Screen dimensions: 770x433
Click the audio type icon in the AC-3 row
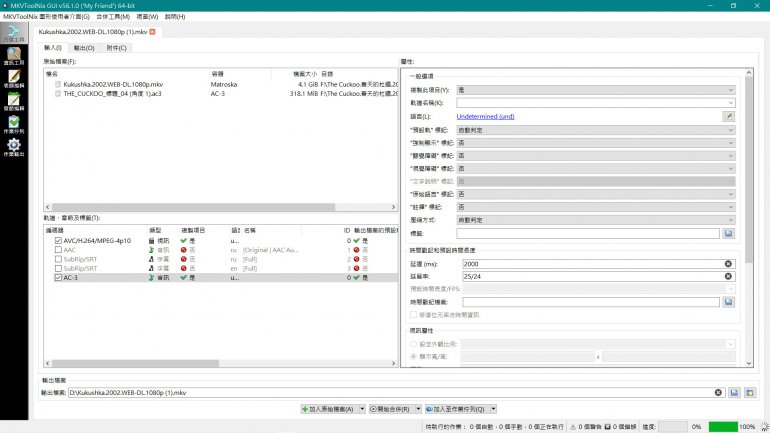tap(151, 277)
